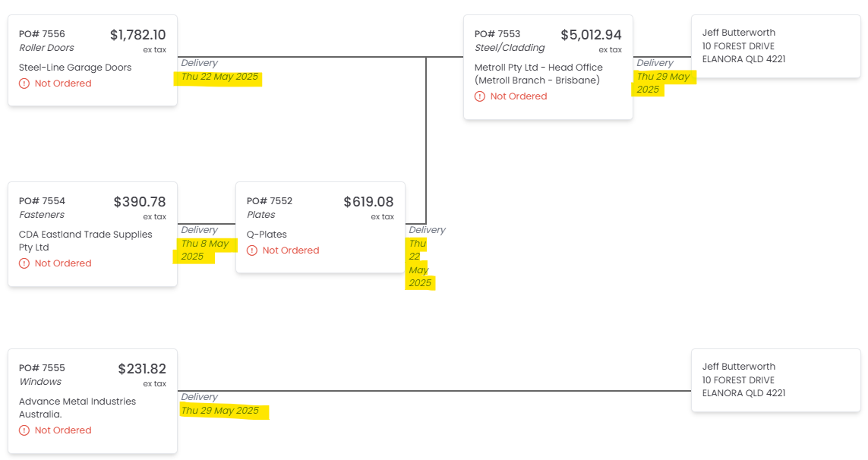Click Steel-Line Garage Doors supplier name
Viewport: 868px width, 460px height.
tap(75, 68)
